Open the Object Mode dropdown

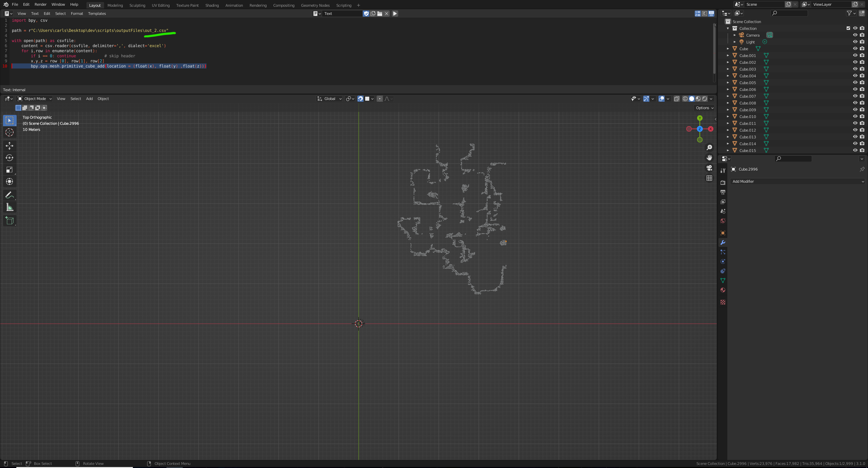pyautogui.click(x=35, y=99)
